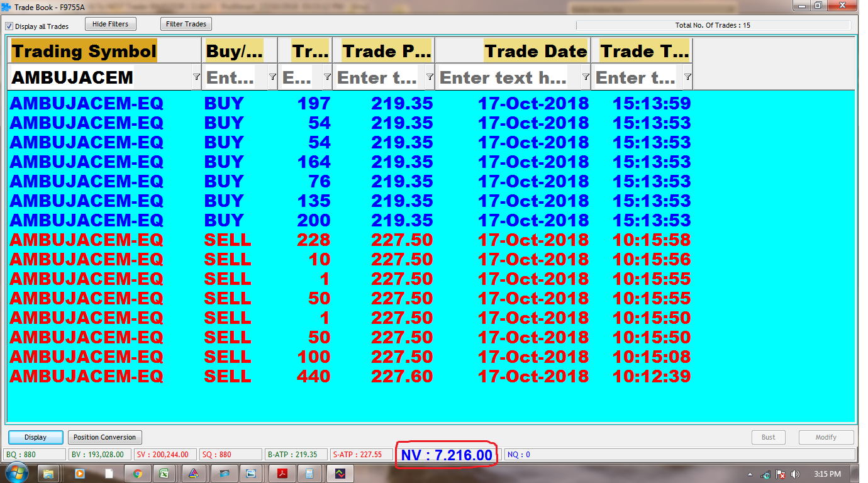This screenshot has width=868, height=483.
Task: Switch to the trading terminal taskbar icon
Action: pos(339,474)
